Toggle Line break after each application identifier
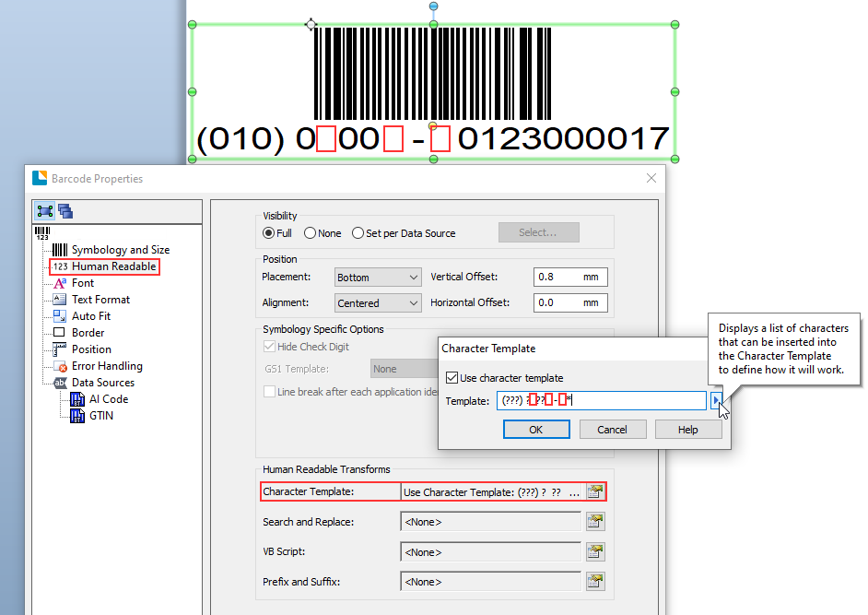868x615 pixels. (270, 392)
